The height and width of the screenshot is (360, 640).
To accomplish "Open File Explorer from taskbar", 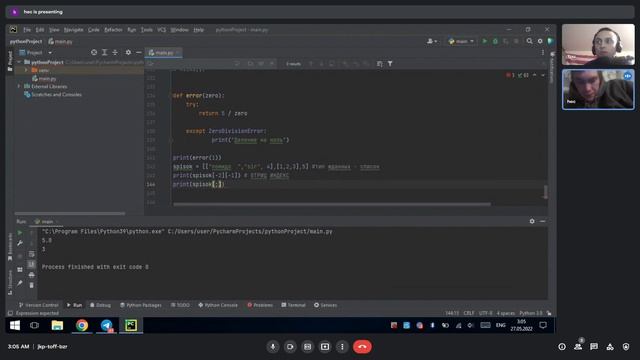I will pos(57,325).
